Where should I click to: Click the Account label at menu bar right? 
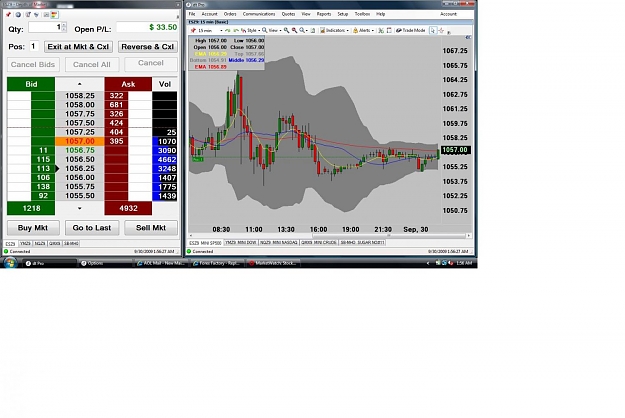(x=448, y=14)
